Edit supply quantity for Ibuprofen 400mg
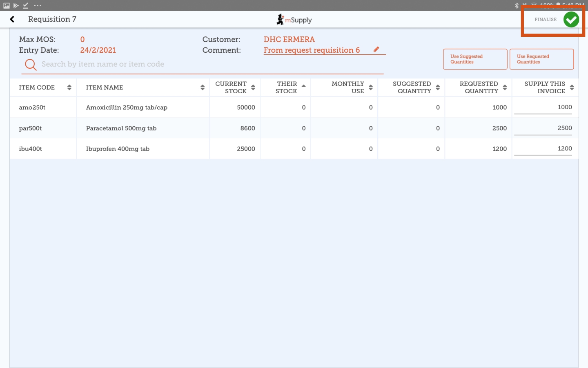This screenshot has width=588, height=368. (543, 149)
